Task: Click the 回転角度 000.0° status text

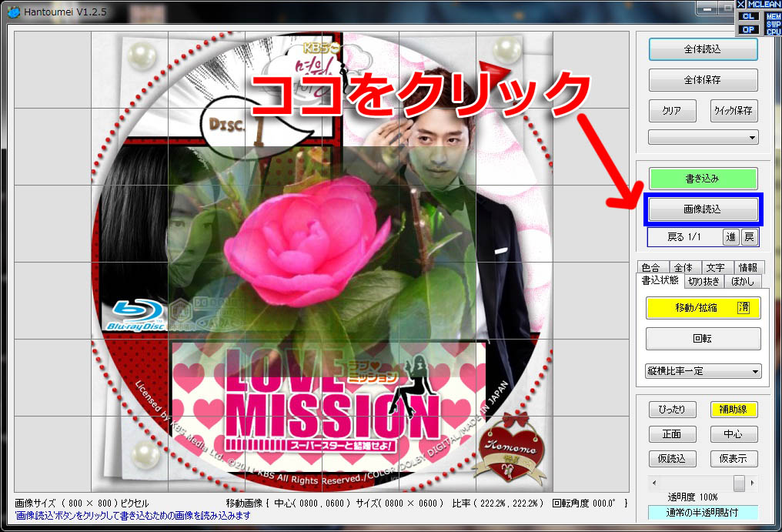Action: click(x=584, y=503)
